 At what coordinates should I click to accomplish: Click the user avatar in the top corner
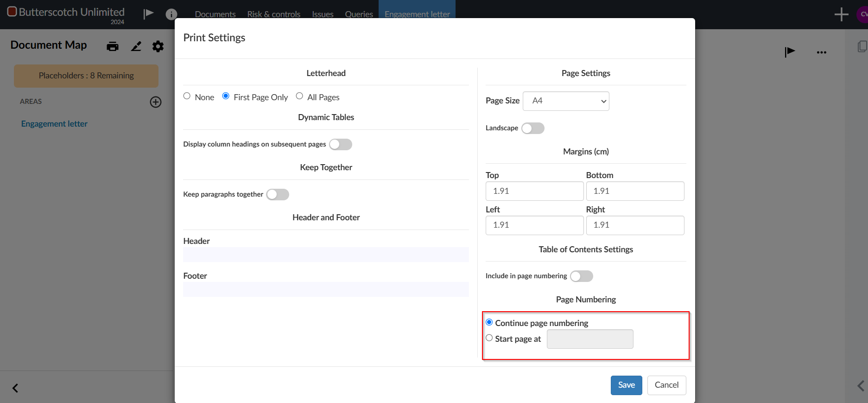863,14
